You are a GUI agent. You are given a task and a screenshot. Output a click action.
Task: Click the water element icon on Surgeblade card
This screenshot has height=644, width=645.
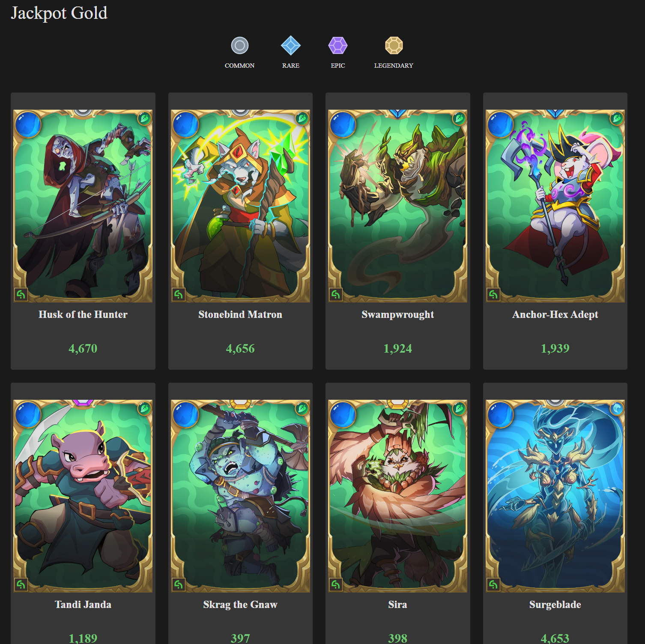617,407
